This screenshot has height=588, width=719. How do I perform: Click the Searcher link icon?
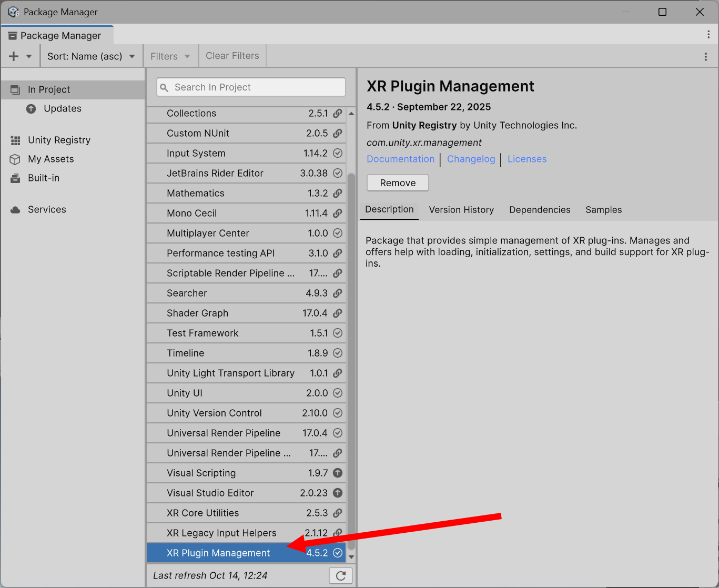tap(338, 293)
